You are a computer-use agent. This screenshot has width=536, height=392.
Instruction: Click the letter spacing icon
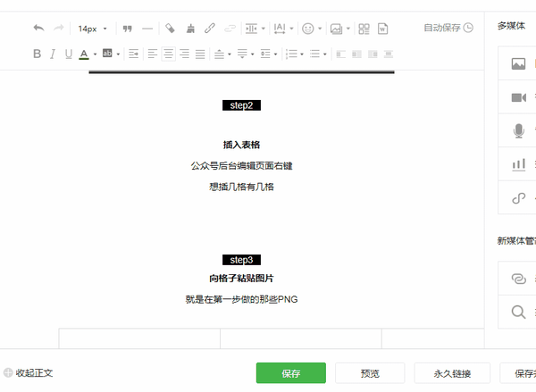coord(280,29)
